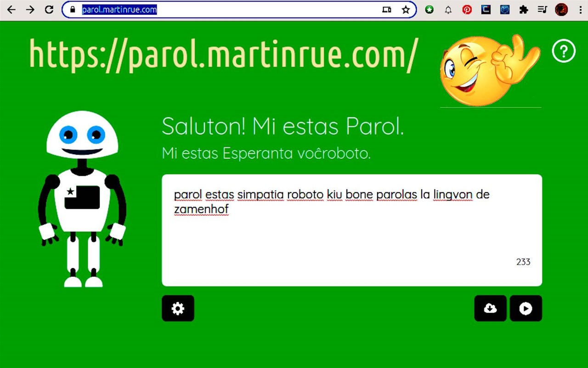Open the Pinterest extension icon

click(467, 10)
